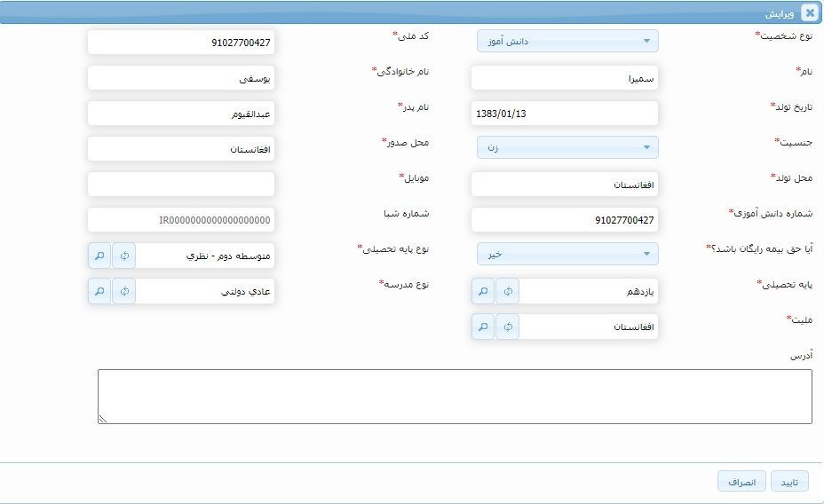Open the ملیت search lookup icon

click(x=482, y=327)
